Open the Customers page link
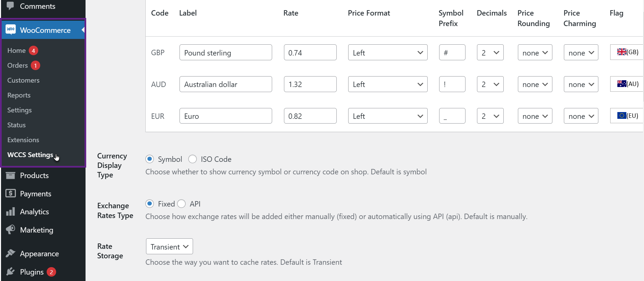This screenshot has height=281, width=644. (x=23, y=80)
